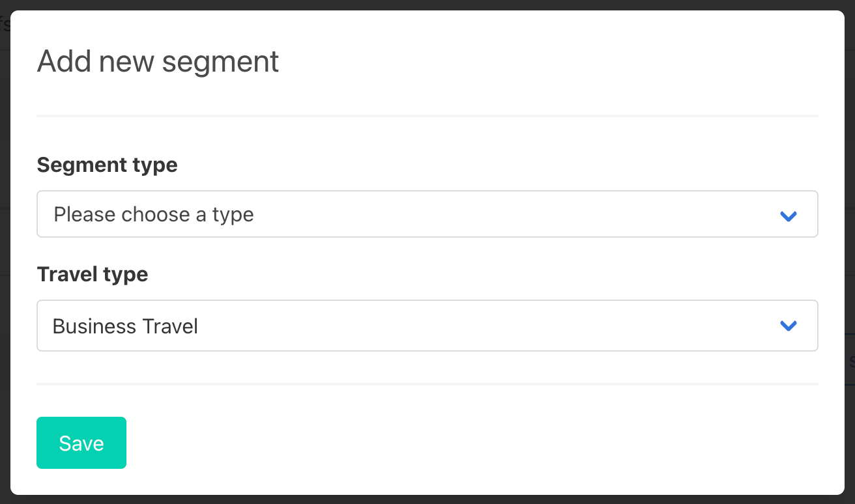Dismiss modal by clicking dark backdrop on left
The image size is (855, 504).
tap(5, 260)
